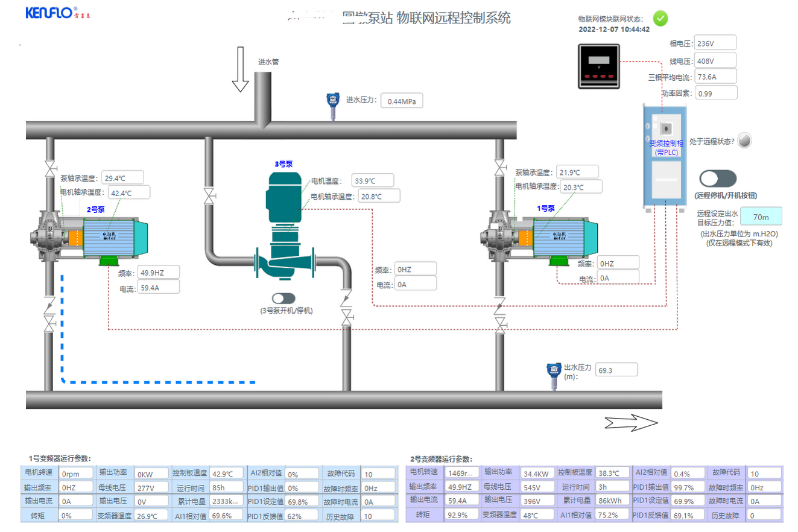The height and width of the screenshot is (532, 798).
Task: Click the black voltage meter device icon
Action: pyautogui.click(x=598, y=67)
